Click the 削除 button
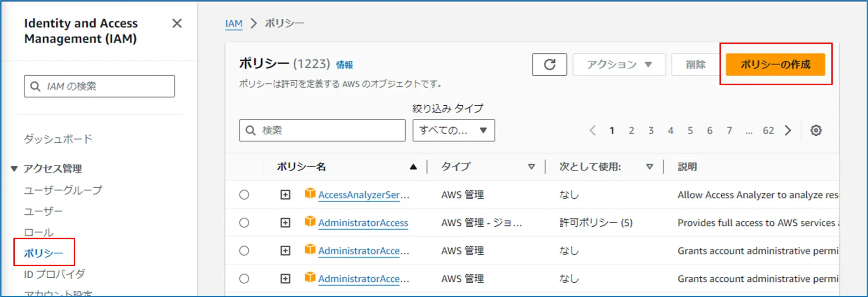868x297 pixels. (696, 65)
